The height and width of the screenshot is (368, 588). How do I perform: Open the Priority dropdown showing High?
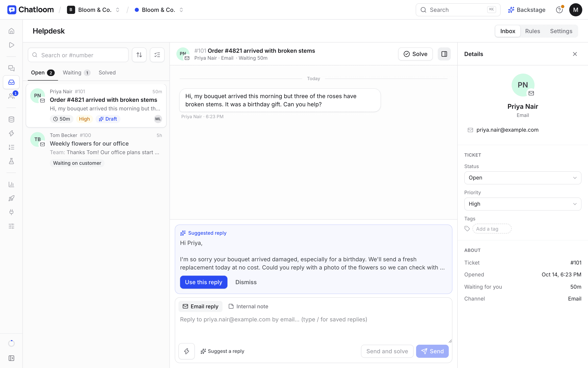[x=523, y=204]
